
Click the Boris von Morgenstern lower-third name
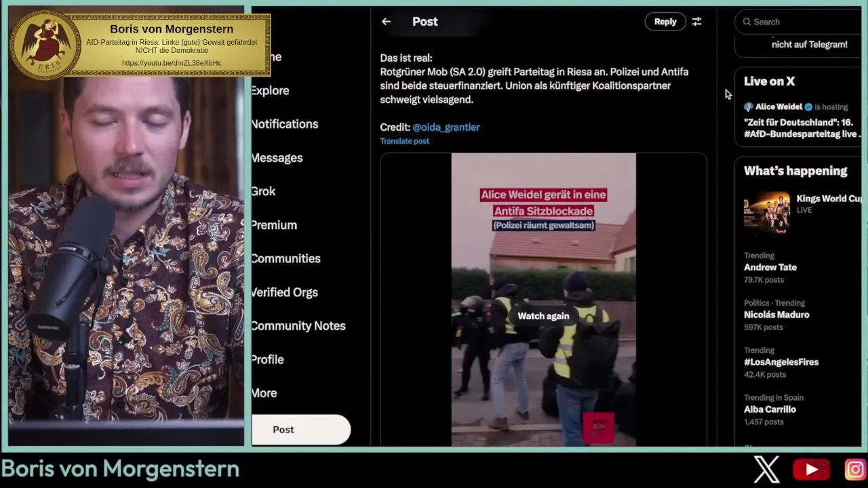(x=120, y=469)
